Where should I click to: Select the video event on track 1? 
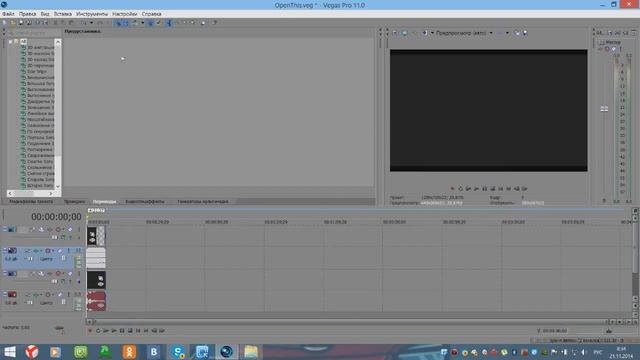coord(96,236)
